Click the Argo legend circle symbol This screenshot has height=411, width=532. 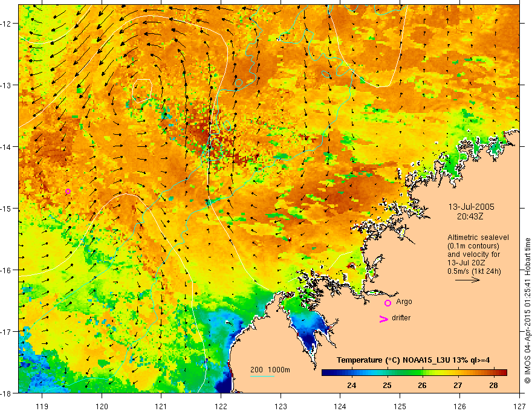click(388, 303)
